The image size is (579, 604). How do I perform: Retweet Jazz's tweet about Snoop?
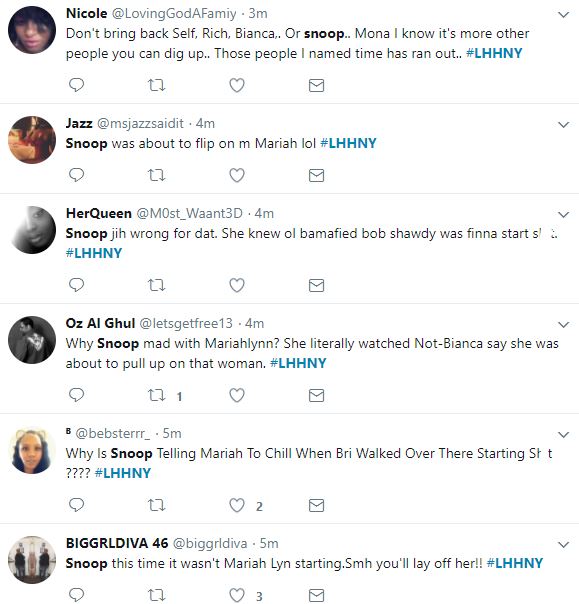pos(157,175)
